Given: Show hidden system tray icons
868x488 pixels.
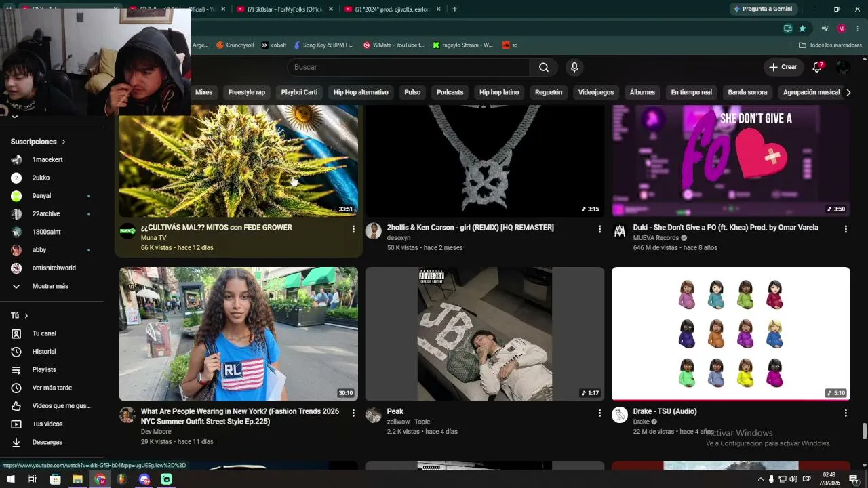Looking at the screenshot, I should pyautogui.click(x=760, y=479).
